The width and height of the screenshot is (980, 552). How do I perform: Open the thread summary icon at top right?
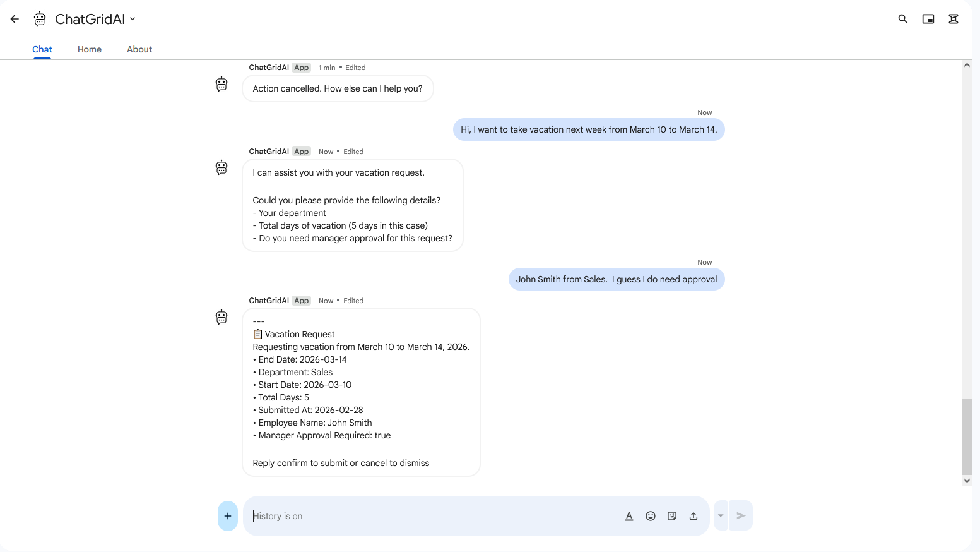tap(953, 19)
